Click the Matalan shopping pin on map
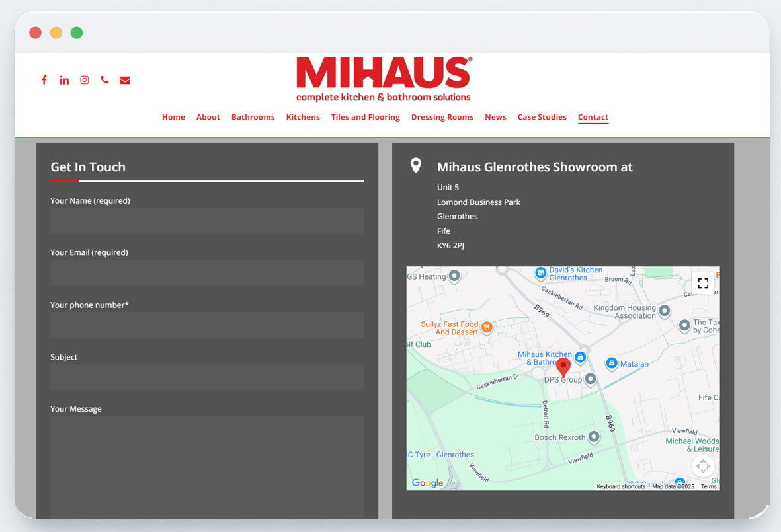 tap(612, 363)
